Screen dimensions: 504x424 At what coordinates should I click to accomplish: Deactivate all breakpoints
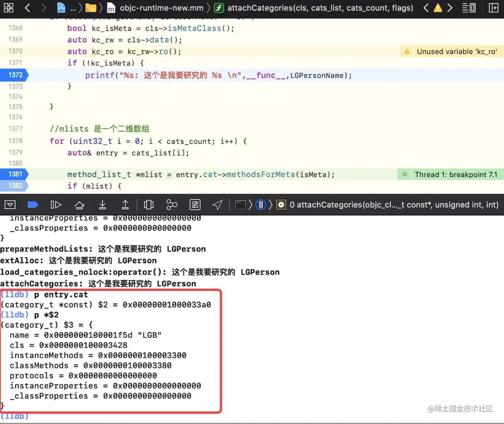click(33, 205)
